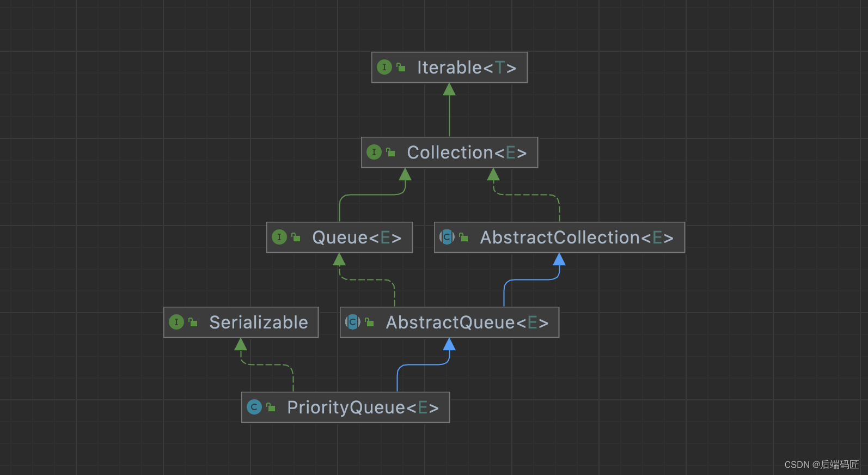Select the blue edge from AbstractQueue to AbstractCollection
The height and width of the screenshot is (475, 868).
[x=531, y=279]
